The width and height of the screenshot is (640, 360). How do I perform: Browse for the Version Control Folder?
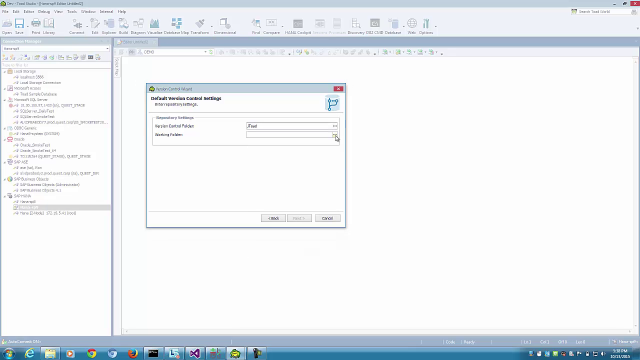coord(335,126)
